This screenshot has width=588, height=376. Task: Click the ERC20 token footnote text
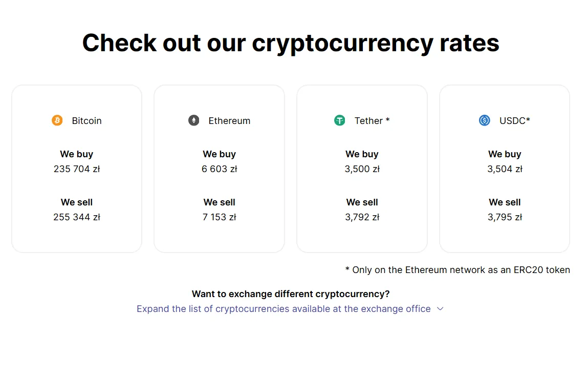coord(458,270)
